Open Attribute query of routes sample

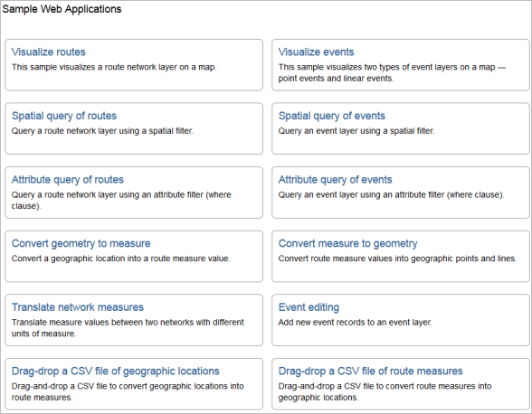(x=68, y=180)
